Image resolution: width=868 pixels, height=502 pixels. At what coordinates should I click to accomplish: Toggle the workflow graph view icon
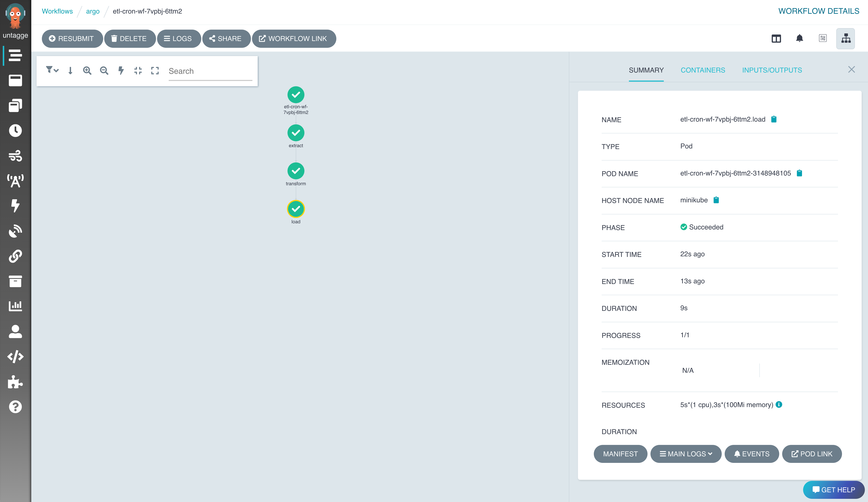coord(846,38)
